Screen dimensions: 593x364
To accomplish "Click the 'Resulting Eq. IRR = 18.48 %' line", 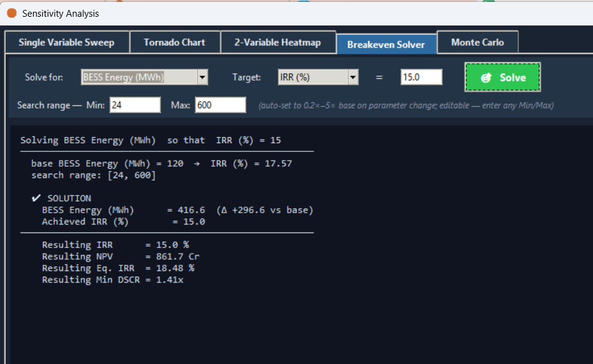I will [118, 268].
